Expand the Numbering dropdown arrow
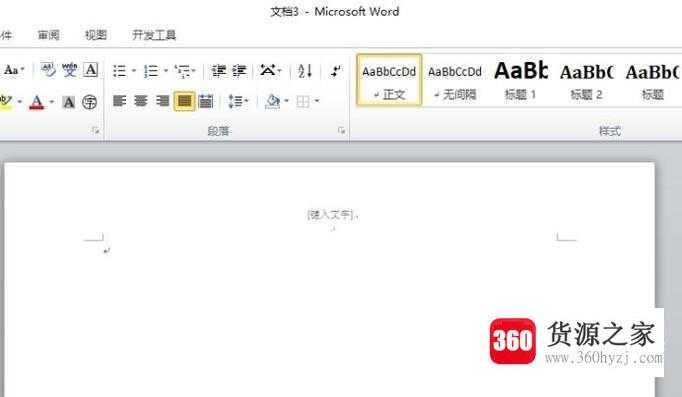Screen dimensions: 682x397 coord(166,70)
